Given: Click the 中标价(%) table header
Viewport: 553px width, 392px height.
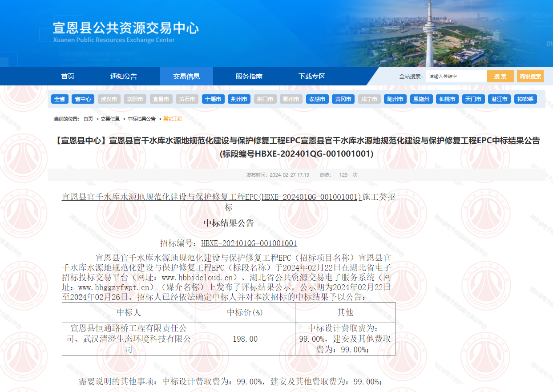Looking at the screenshot, I should tap(245, 313).
